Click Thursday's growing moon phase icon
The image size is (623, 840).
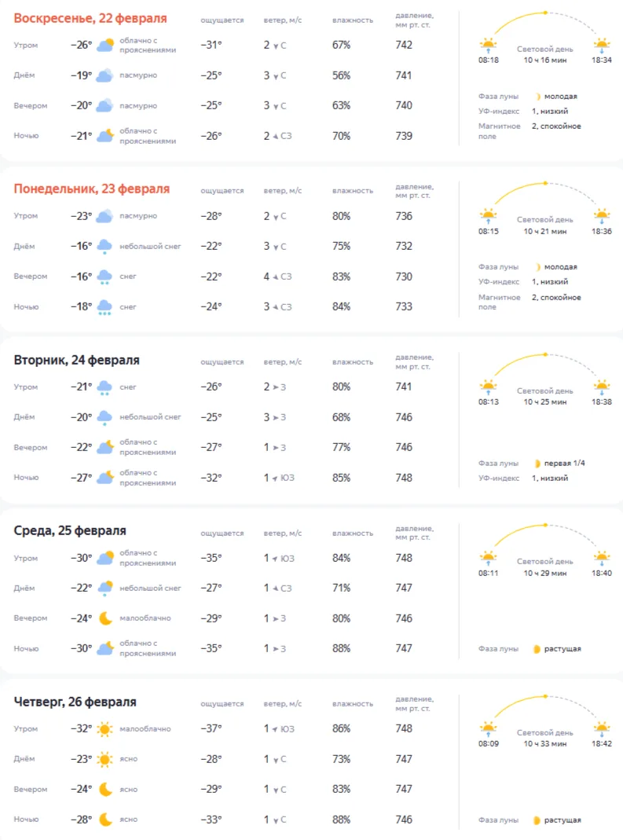click(537, 820)
